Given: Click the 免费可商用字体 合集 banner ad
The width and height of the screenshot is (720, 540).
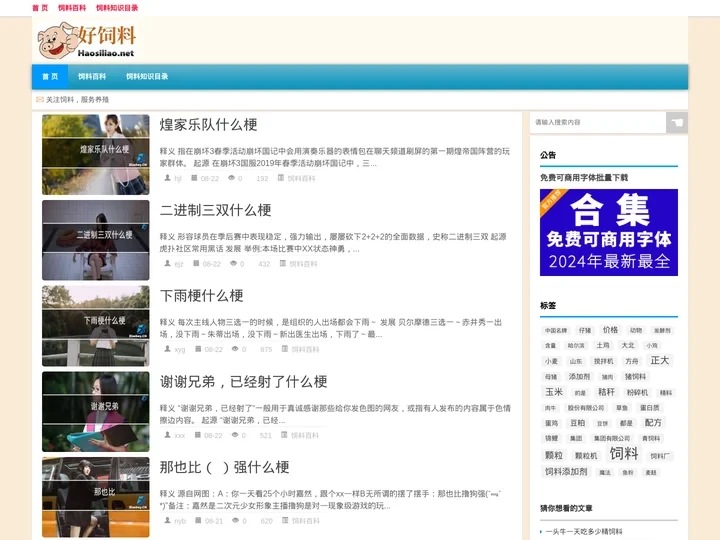Looking at the screenshot, I should 609,232.
